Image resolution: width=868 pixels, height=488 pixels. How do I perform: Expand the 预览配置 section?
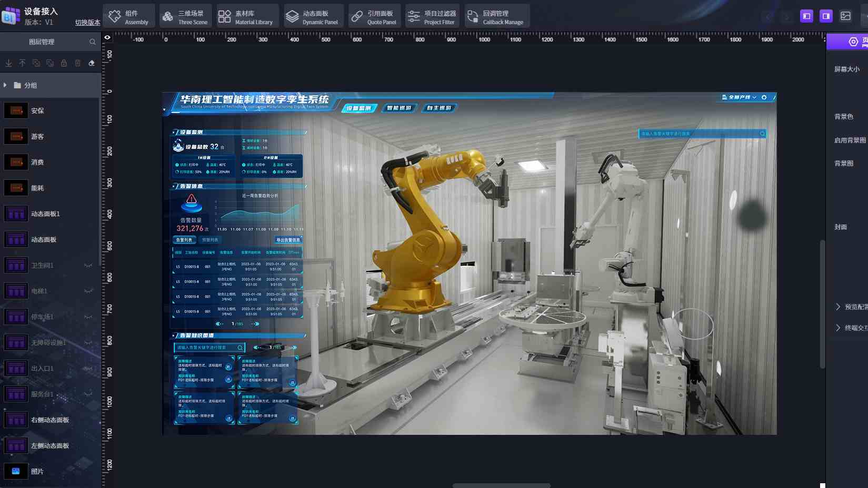(838, 307)
